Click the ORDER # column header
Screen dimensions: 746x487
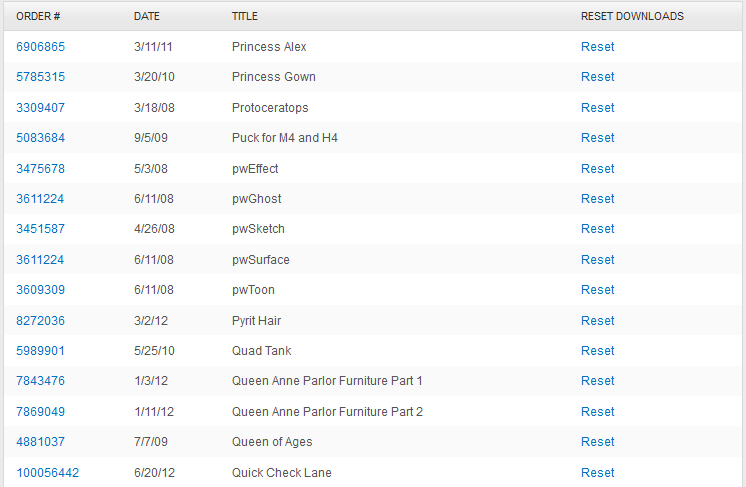(38, 17)
